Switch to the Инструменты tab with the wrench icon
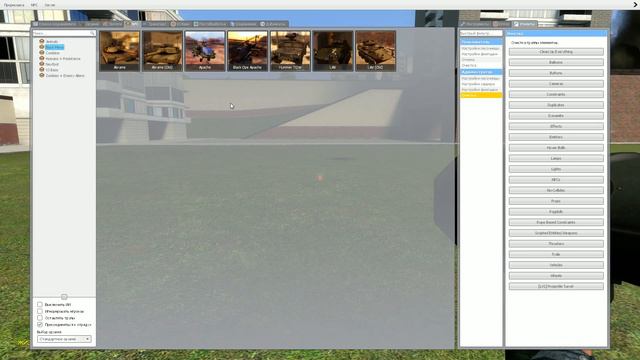 [x=475, y=24]
